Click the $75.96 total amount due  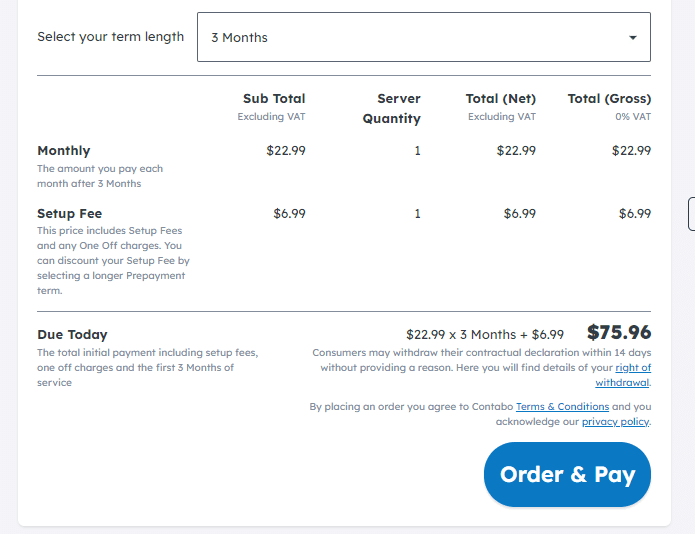pos(618,333)
